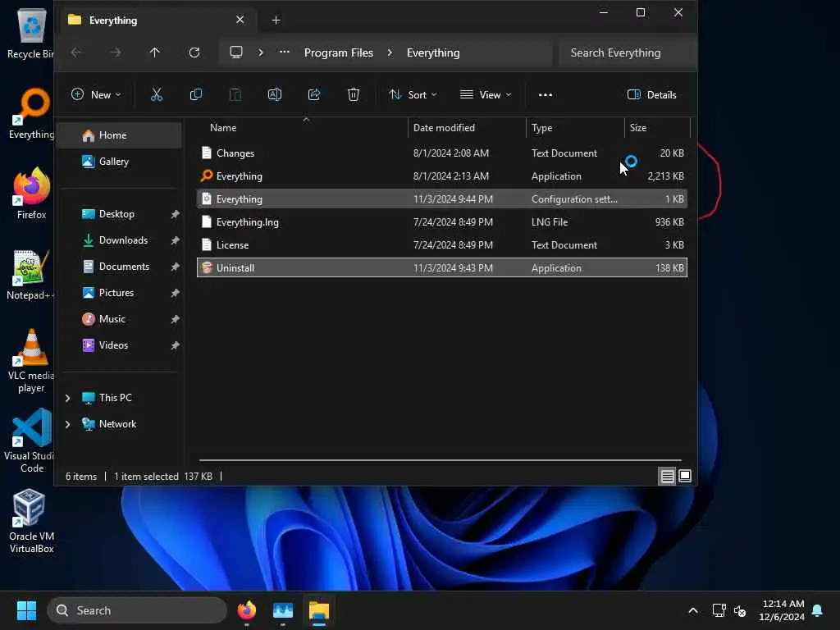This screenshot has width=840, height=630.
Task: Expand the Network tree node
Action: click(x=67, y=424)
